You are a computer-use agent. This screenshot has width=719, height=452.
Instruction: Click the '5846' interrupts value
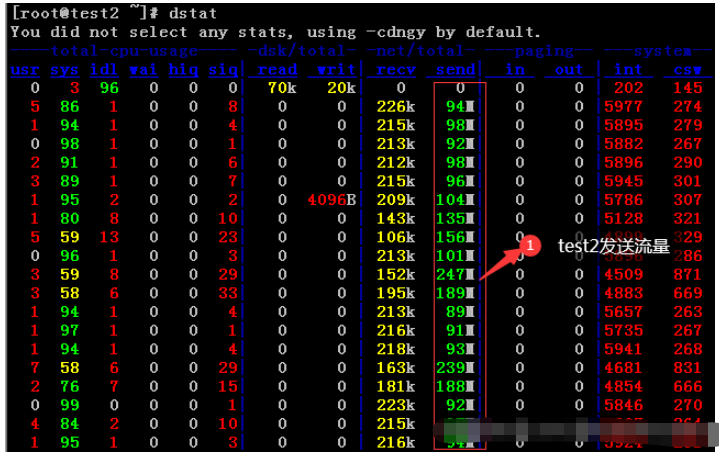(623, 405)
